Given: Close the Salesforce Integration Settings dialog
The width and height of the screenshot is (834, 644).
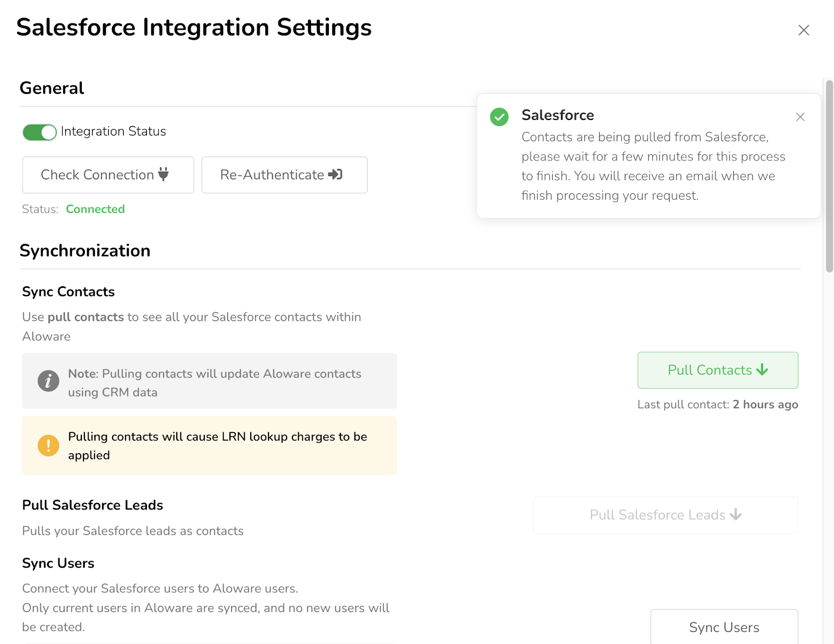Looking at the screenshot, I should pos(803,30).
